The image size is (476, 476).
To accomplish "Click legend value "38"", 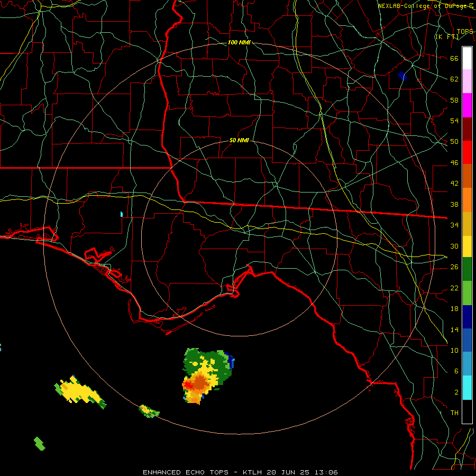I will 454,204.
